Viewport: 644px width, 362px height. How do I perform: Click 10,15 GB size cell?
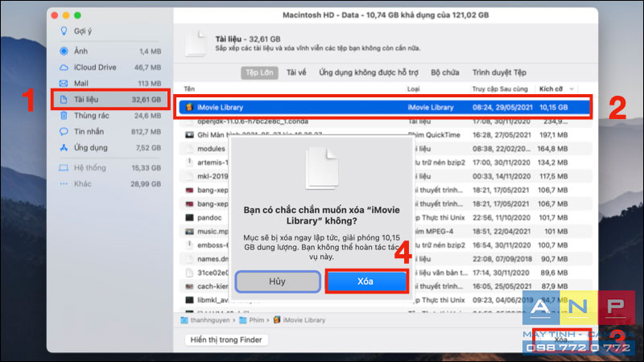tap(553, 108)
